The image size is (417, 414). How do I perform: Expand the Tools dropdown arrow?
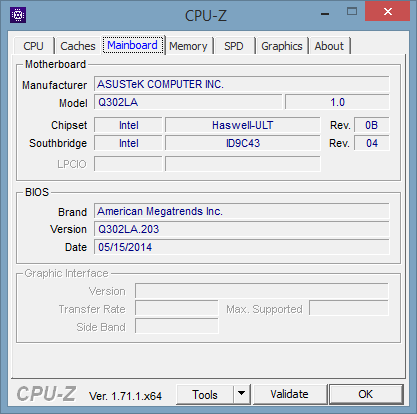pos(242,395)
